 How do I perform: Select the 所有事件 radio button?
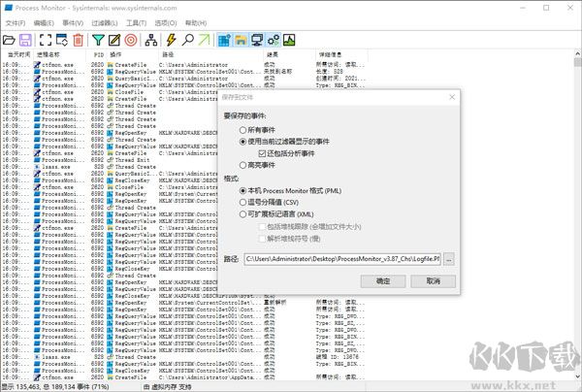[x=242, y=130]
